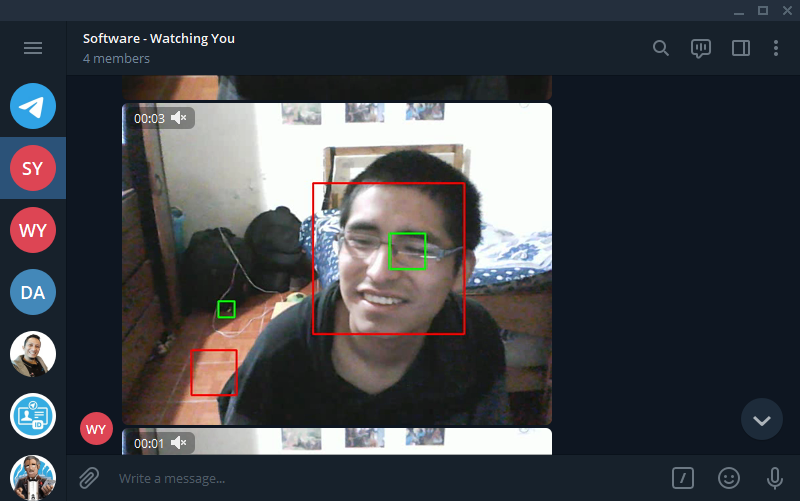Viewport: 800px width, 501px height.
Task: Focus the Write a message field
Action: pos(388,479)
